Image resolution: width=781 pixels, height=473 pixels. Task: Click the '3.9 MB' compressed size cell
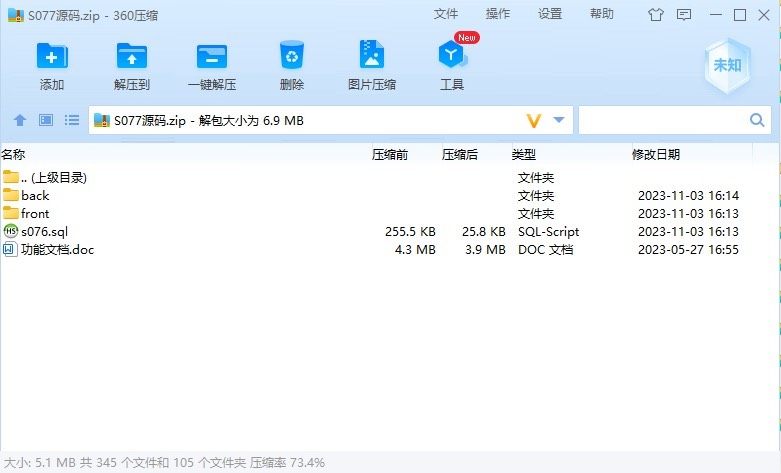(x=485, y=249)
